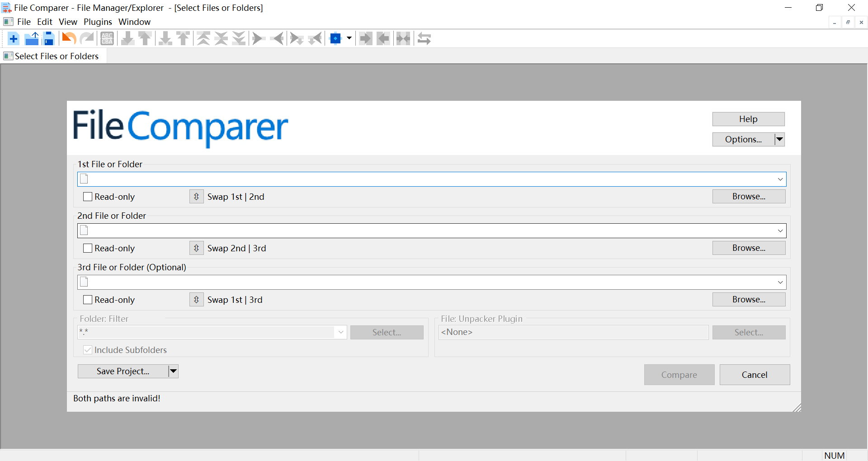The height and width of the screenshot is (461, 868).
Task: Expand the 2nd File or Folder history dropdown
Action: pyautogui.click(x=780, y=231)
